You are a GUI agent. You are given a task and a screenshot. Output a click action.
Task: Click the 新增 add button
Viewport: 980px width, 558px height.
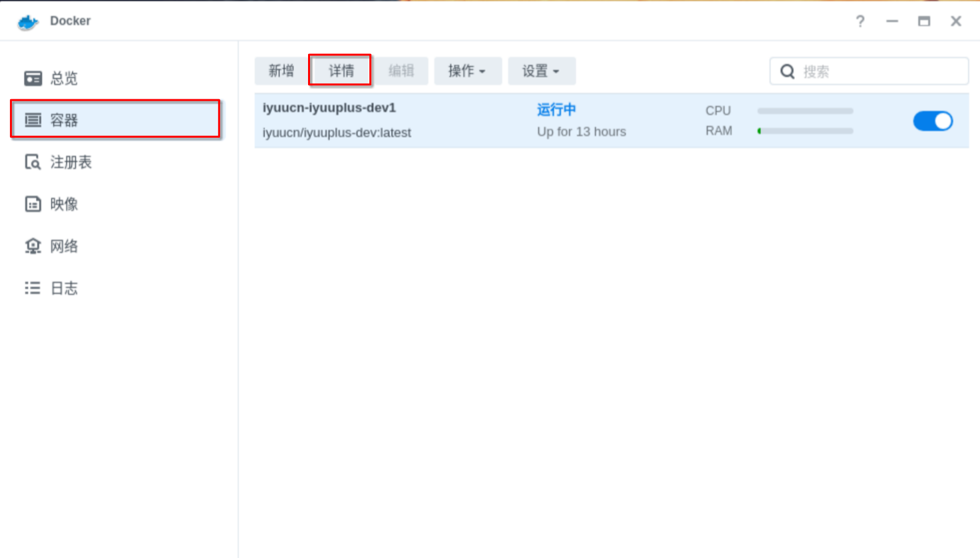click(x=281, y=71)
